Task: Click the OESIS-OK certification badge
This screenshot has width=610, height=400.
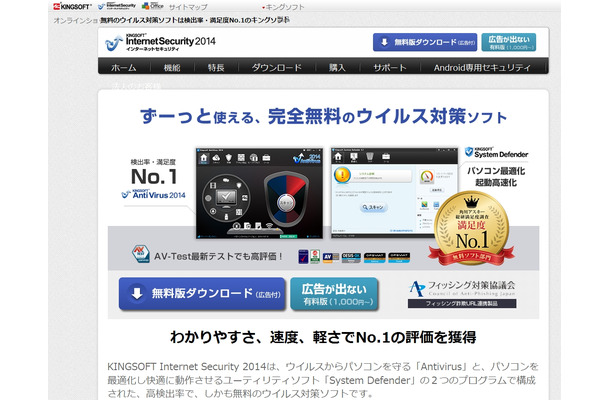Action: pos(351,258)
